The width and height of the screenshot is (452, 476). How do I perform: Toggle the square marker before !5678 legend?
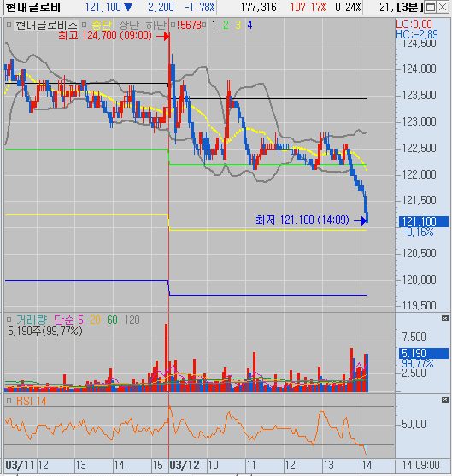[x=173, y=25]
